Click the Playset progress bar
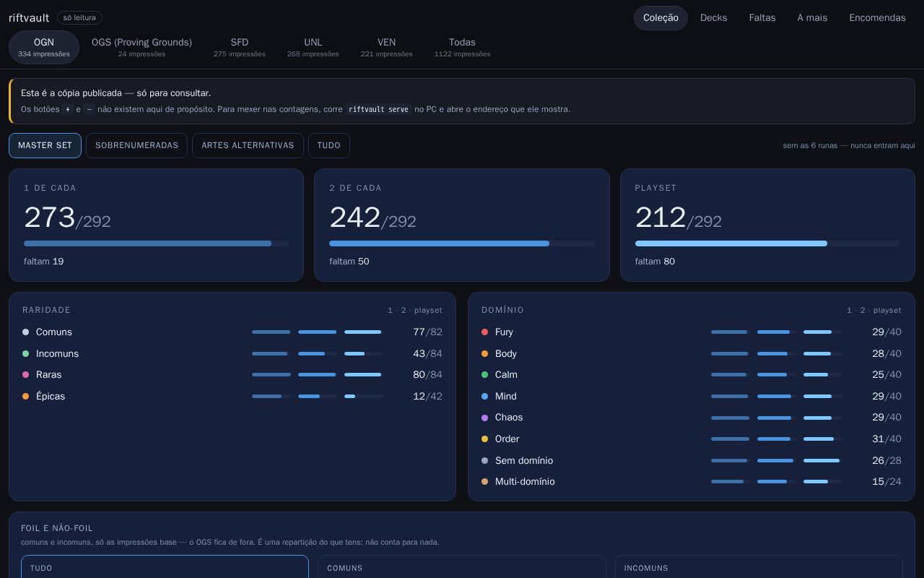Screen dimensions: 924x578 click(767, 243)
